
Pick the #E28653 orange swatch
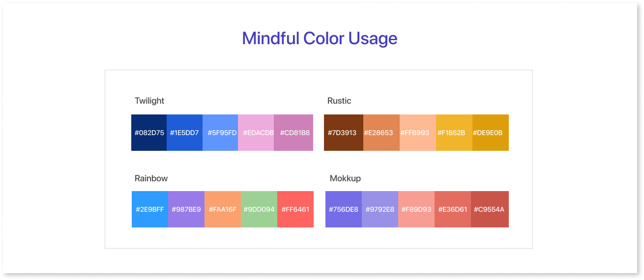(x=381, y=133)
